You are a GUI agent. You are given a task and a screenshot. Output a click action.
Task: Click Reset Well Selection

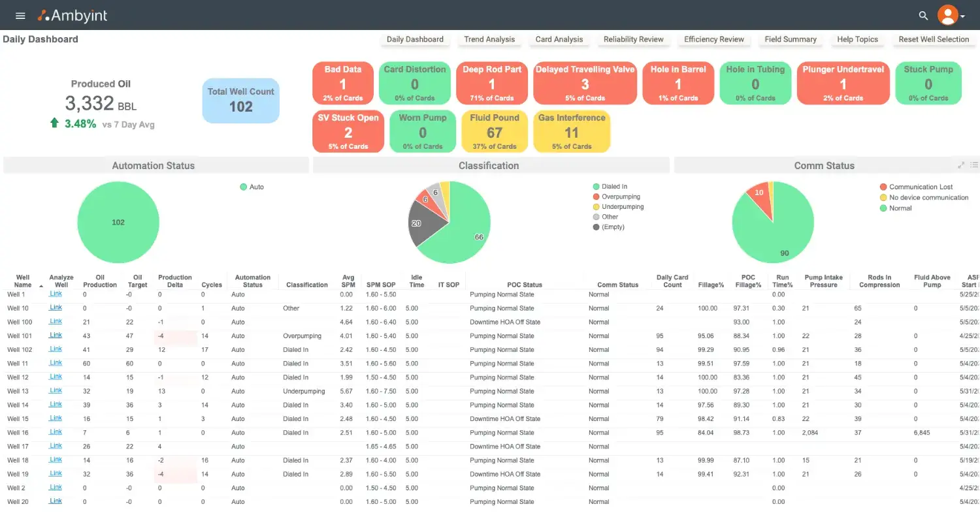tap(933, 39)
